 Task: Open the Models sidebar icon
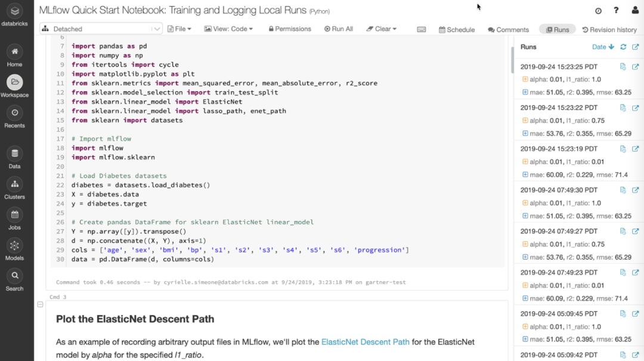coord(14,246)
